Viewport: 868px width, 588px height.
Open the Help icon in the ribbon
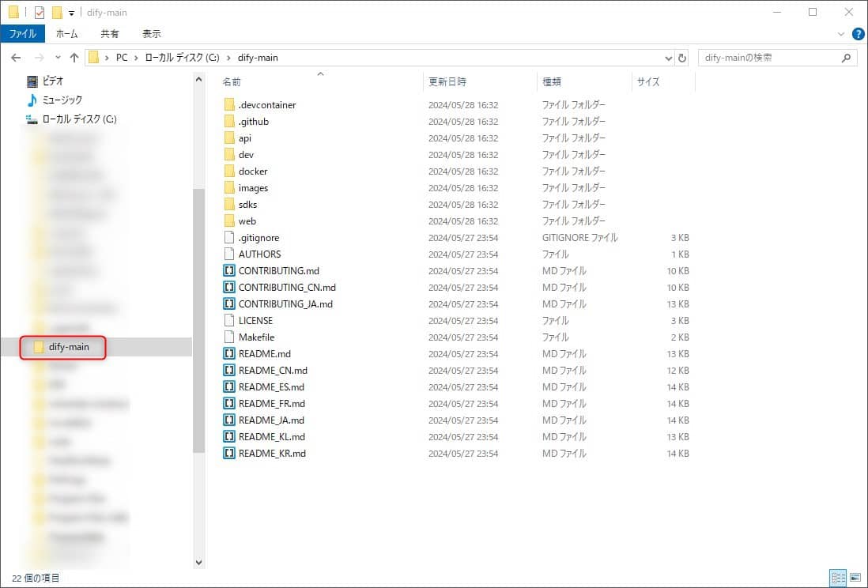click(859, 33)
